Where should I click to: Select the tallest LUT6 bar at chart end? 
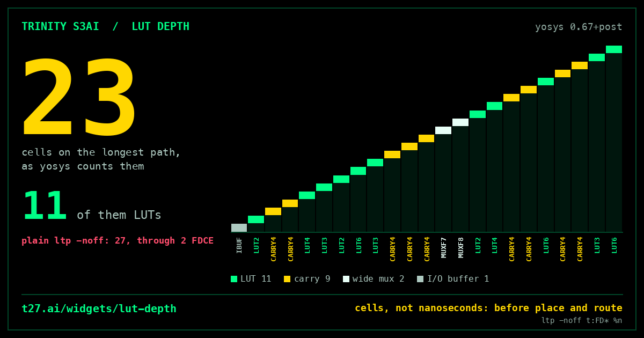614,139
